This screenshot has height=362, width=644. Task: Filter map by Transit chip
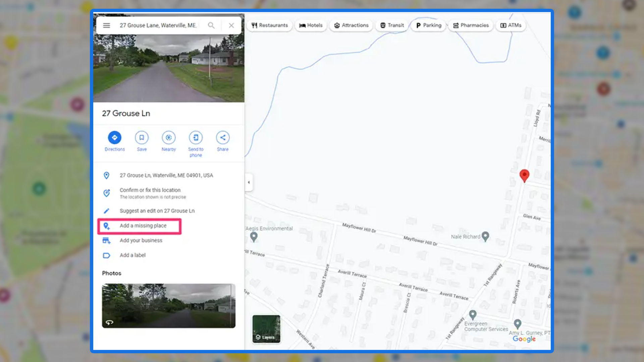392,25
